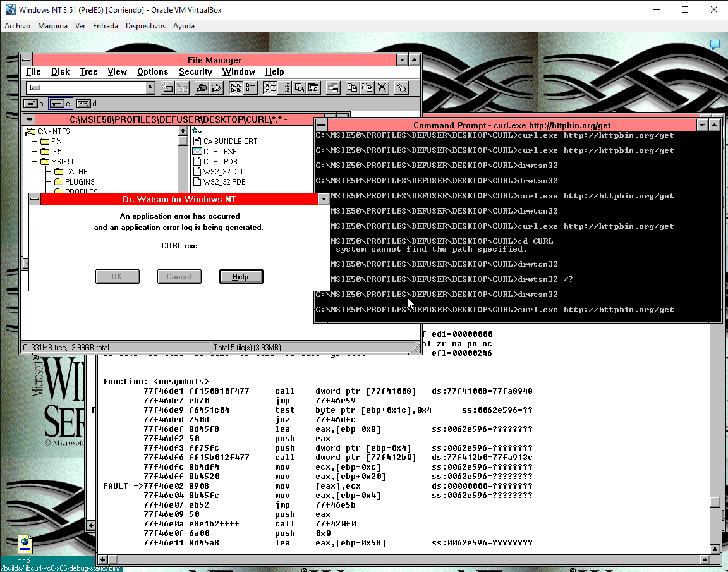The height and width of the screenshot is (572, 728).
Task: Open the HFS desktop icon
Action: pyautogui.click(x=24, y=545)
